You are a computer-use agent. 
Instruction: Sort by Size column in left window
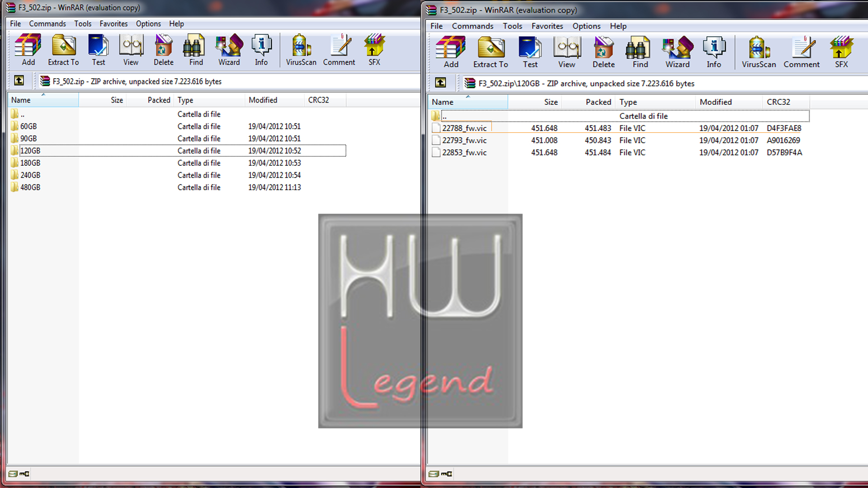point(103,100)
